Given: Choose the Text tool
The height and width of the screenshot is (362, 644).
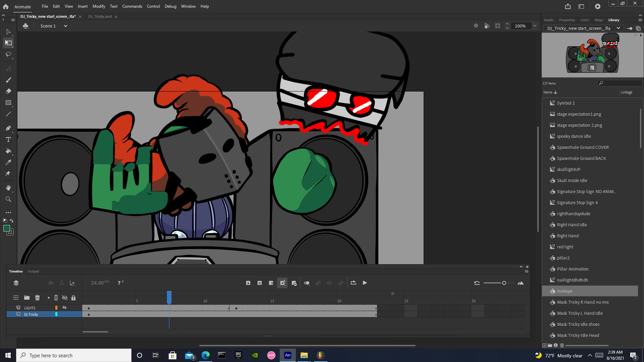Looking at the screenshot, I should (8, 140).
